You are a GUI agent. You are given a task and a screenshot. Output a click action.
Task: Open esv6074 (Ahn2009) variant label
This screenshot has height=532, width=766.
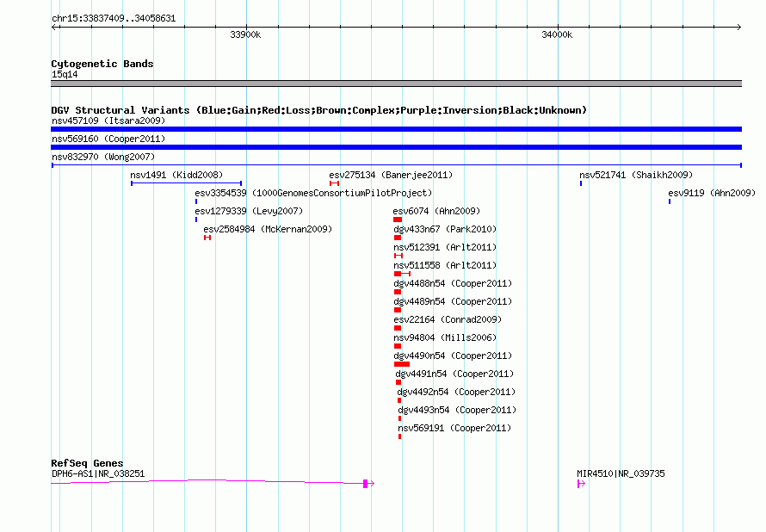point(436,211)
